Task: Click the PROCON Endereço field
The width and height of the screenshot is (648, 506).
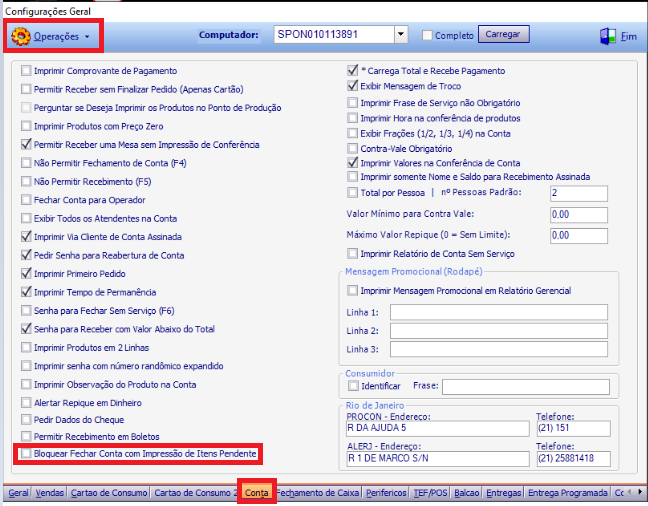Action: (438, 429)
